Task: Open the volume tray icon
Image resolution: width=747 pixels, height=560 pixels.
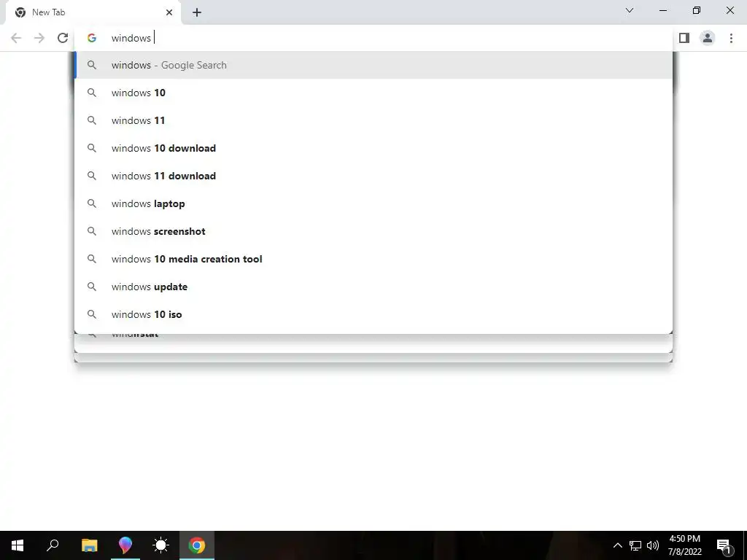Action: click(x=653, y=545)
